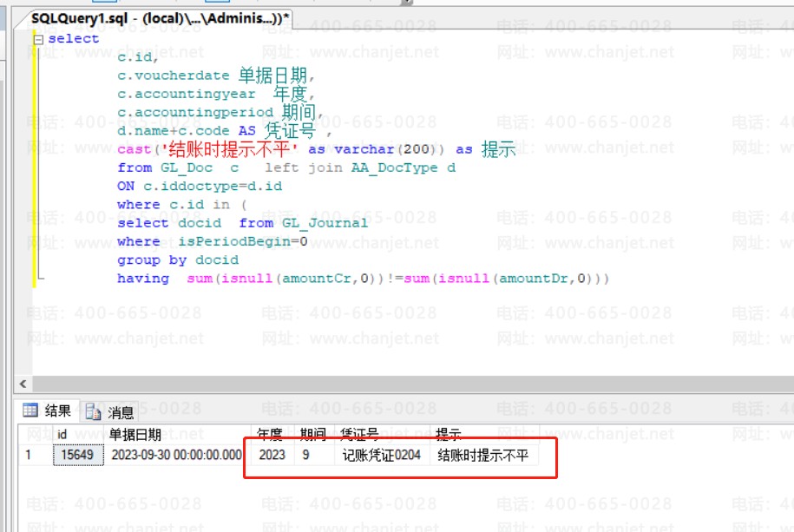The image size is (794, 532).
Task: Select the 单据日期 column header
Action: (177, 434)
